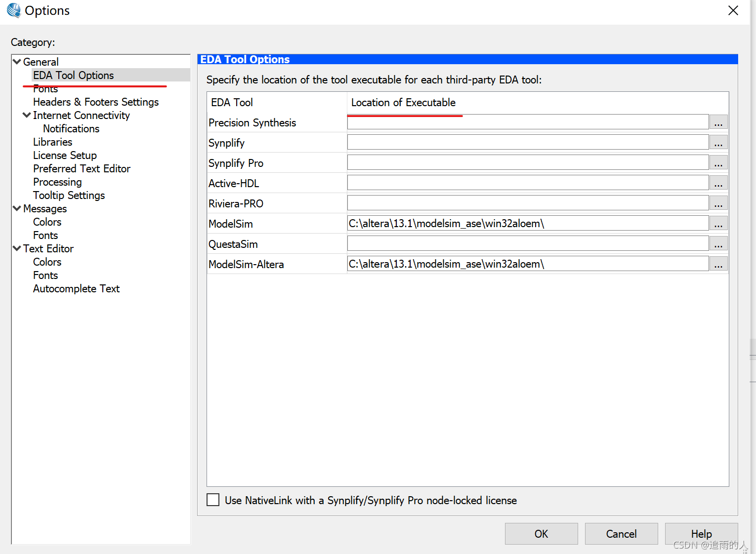Click the Synplify row label
The width and height of the screenshot is (756, 554).
point(226,143)
